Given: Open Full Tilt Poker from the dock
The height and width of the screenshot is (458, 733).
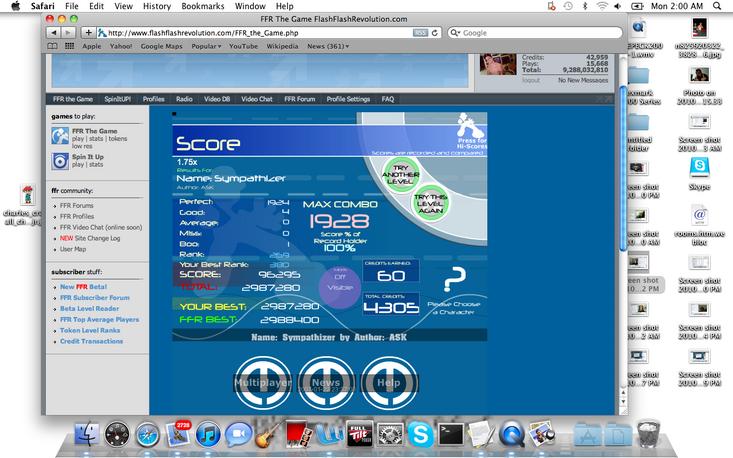Looking at the screenshot, I should 359,434.
